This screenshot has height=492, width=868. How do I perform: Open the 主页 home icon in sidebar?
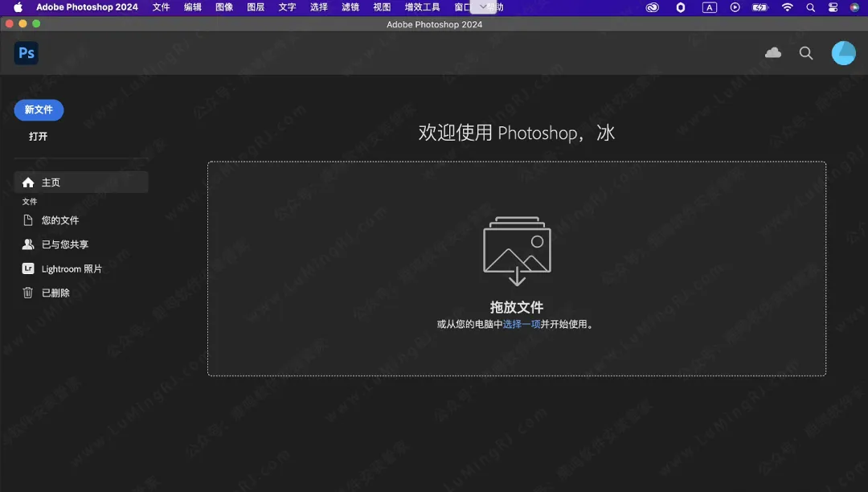click(x=28, y=182)
